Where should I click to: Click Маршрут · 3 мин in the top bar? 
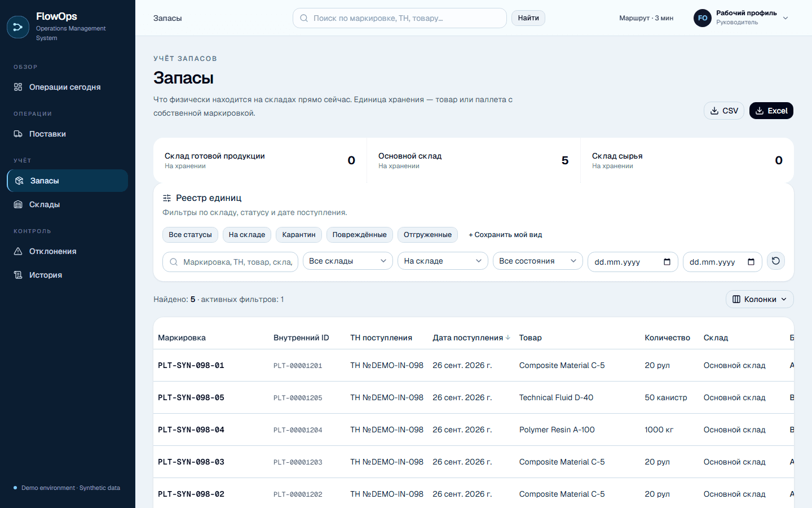(x=646, y=18)
